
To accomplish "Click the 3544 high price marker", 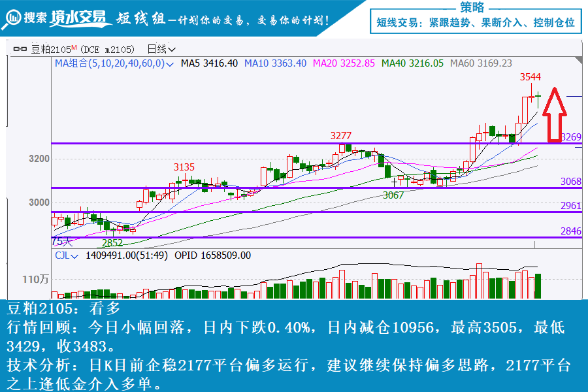I will tap(530, 77).
